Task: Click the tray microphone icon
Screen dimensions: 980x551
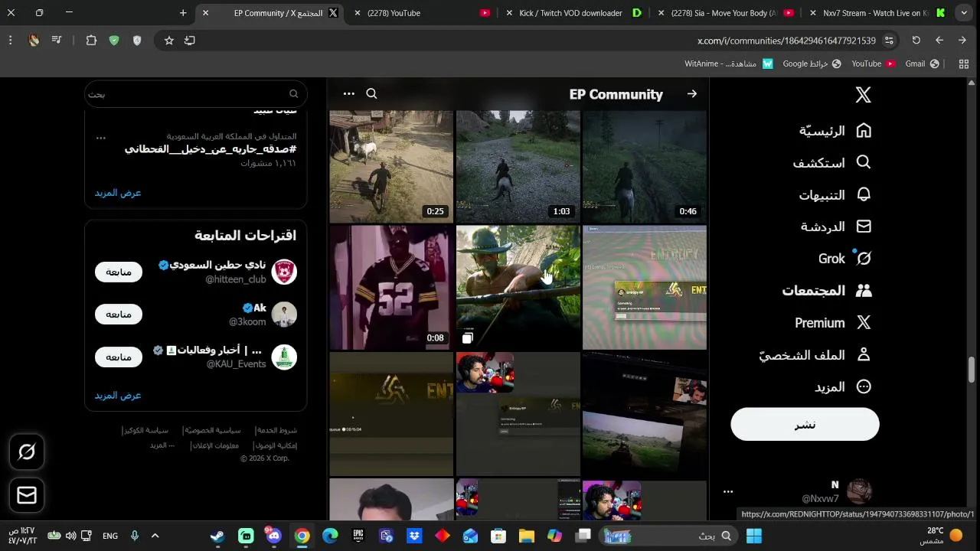Action: (x=134, y=536)
